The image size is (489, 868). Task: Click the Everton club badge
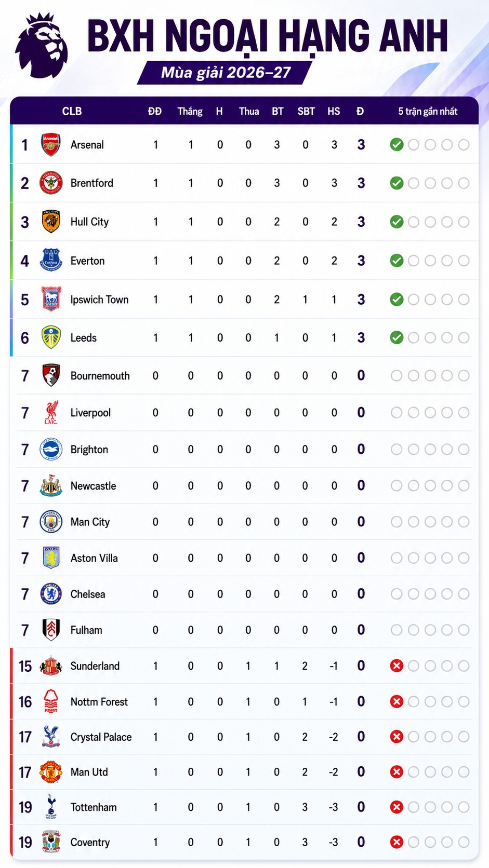pyautogui.click(x=51, y=261)
